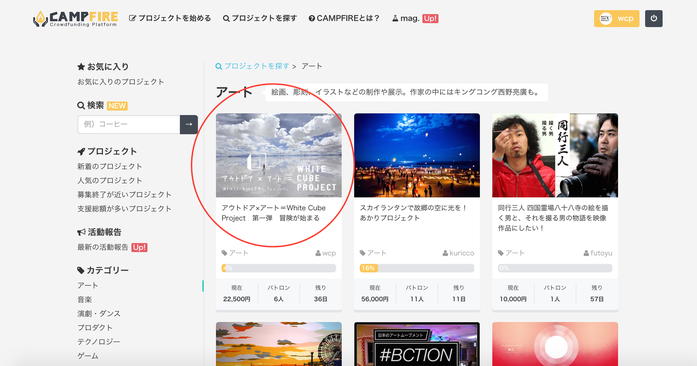Click the アート tag on kuricco card
697x366 pixels.
coord(373,253)
